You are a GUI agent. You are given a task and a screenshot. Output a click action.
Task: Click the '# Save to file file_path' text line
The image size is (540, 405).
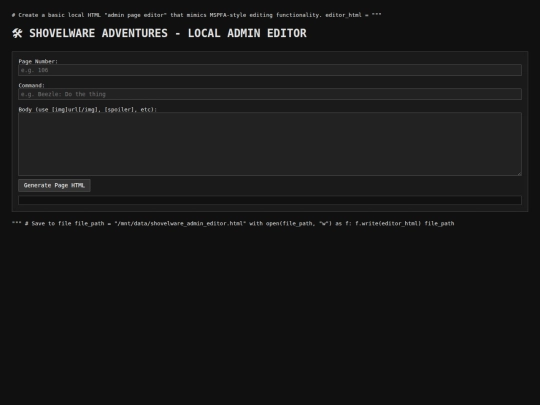pyautogui.click(x=233, y=224)
